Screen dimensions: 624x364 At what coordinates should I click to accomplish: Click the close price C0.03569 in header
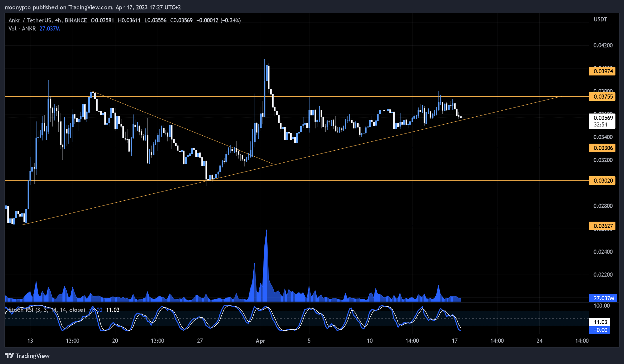click(181, 20)
